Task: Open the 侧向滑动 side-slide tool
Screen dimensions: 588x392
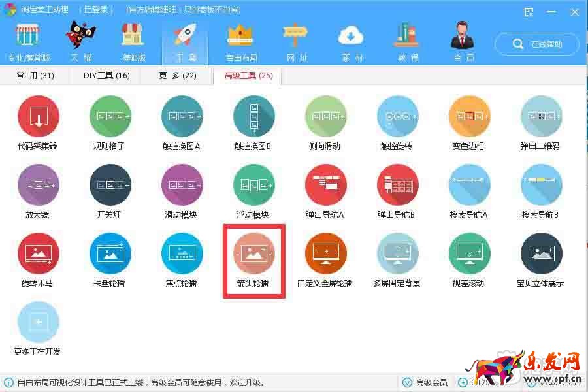Action: coord(326,116)
